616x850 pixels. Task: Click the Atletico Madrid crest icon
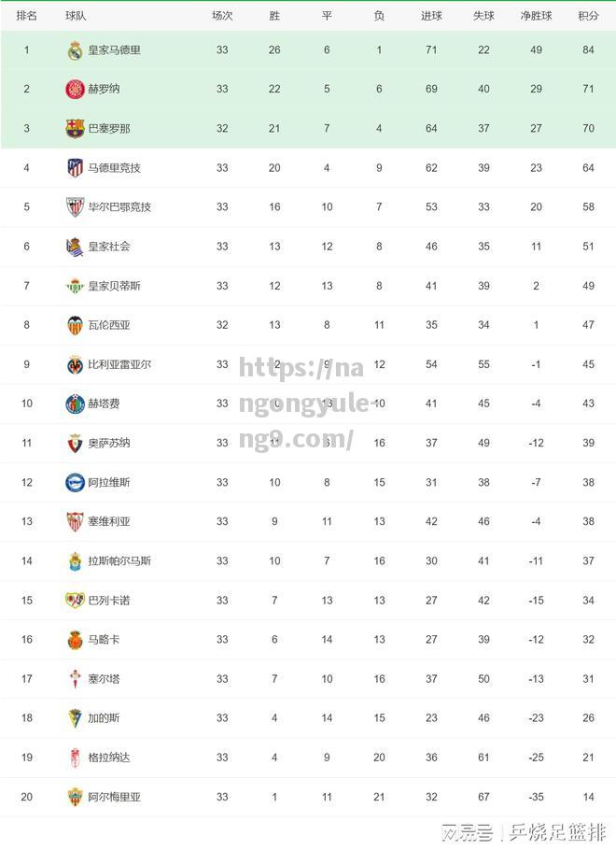(75, 168)
